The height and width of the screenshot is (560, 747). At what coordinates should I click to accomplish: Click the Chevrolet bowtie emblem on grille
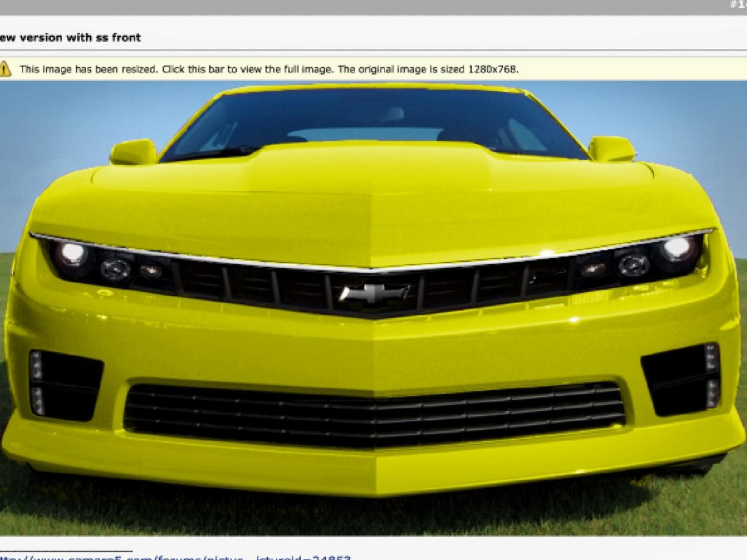(x=374, y=293)
